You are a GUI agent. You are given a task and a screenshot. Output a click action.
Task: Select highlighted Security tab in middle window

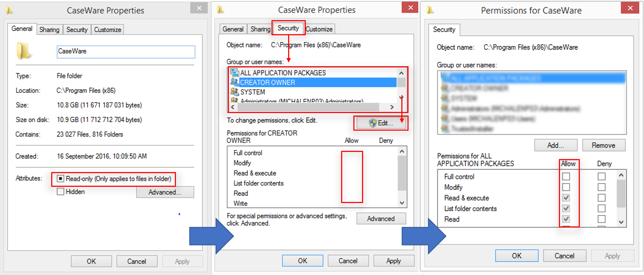point(288,28)
